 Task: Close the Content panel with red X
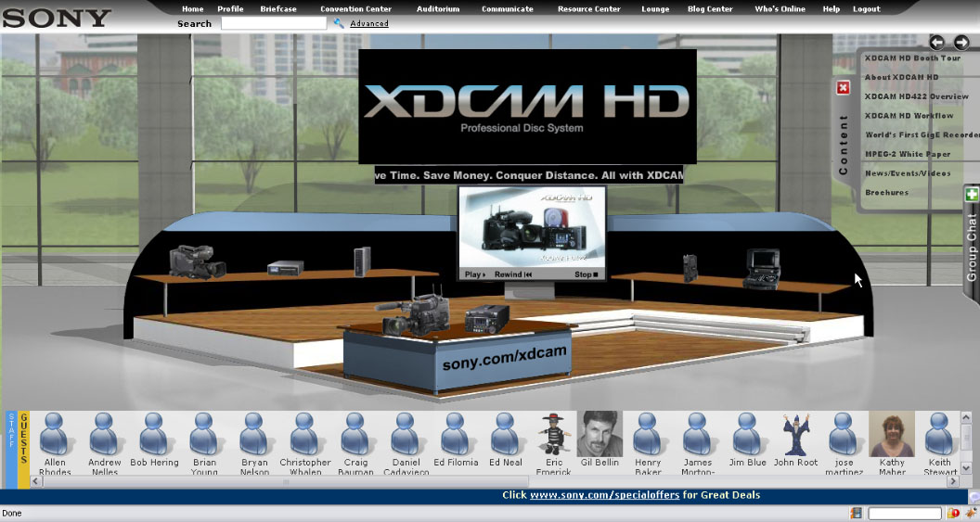(x=844, y=87)
